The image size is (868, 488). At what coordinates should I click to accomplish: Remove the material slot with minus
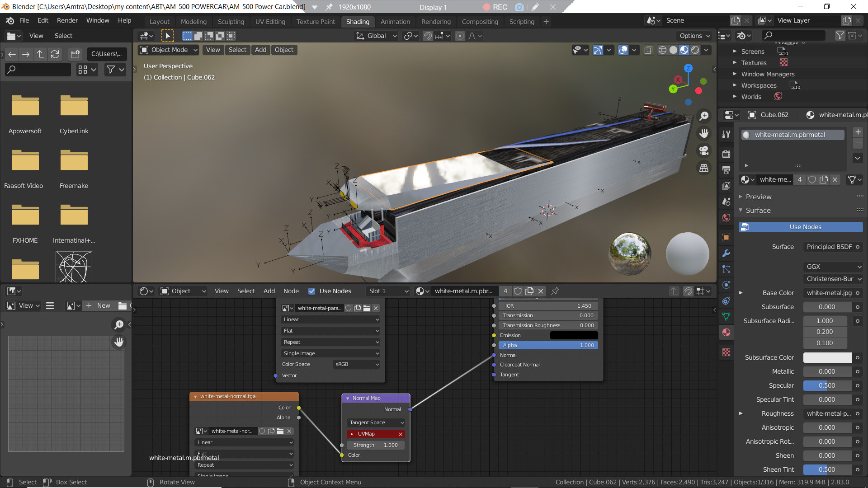coord(858,143)
